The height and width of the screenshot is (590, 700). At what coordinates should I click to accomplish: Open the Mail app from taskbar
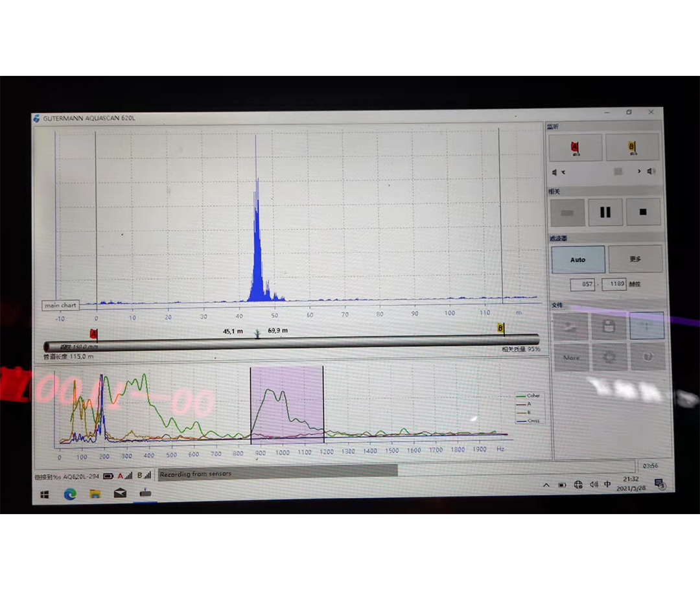[120, 493]
